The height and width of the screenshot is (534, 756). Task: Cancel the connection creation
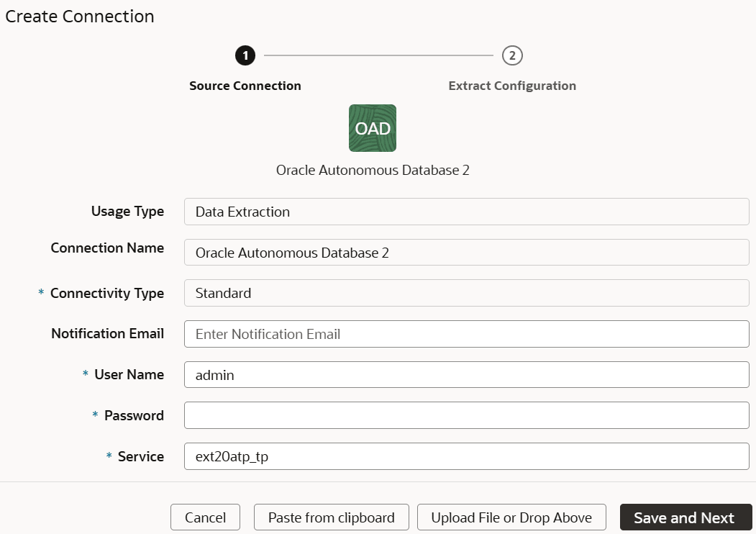click(205, 517)
